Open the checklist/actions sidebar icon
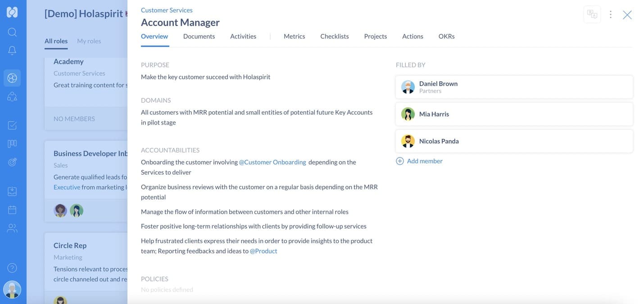The height and width of the screenshot is (304, 644). (12, 125)
